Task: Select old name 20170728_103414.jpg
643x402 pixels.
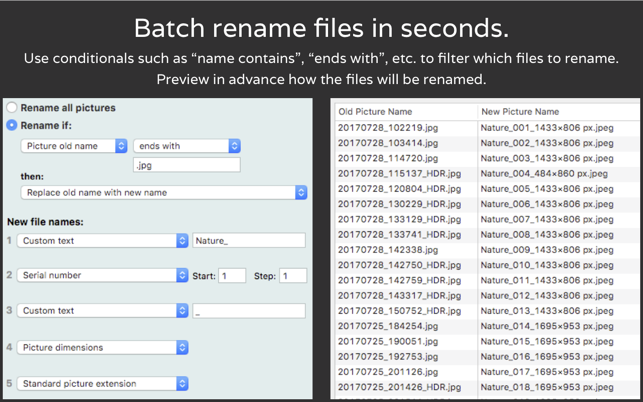Action: pos(388,143)
